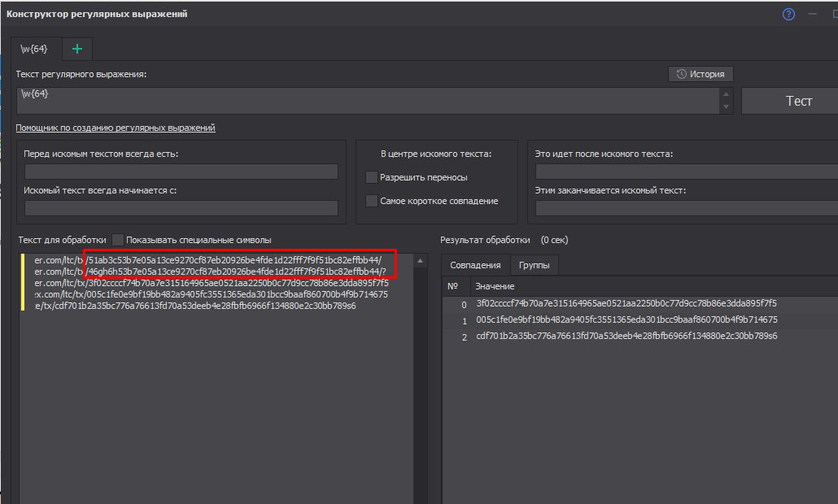
Task: Click the source line with cdf701b2a35b hash
Action: coord(195,306)
